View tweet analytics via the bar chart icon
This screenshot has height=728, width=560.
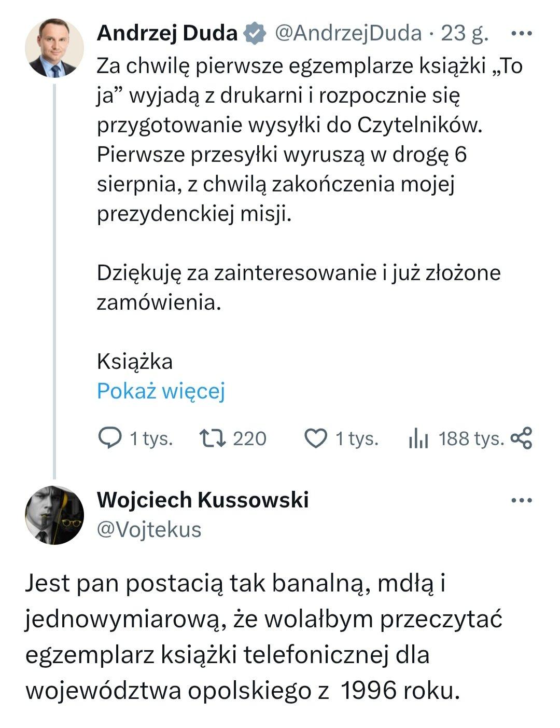418,439
